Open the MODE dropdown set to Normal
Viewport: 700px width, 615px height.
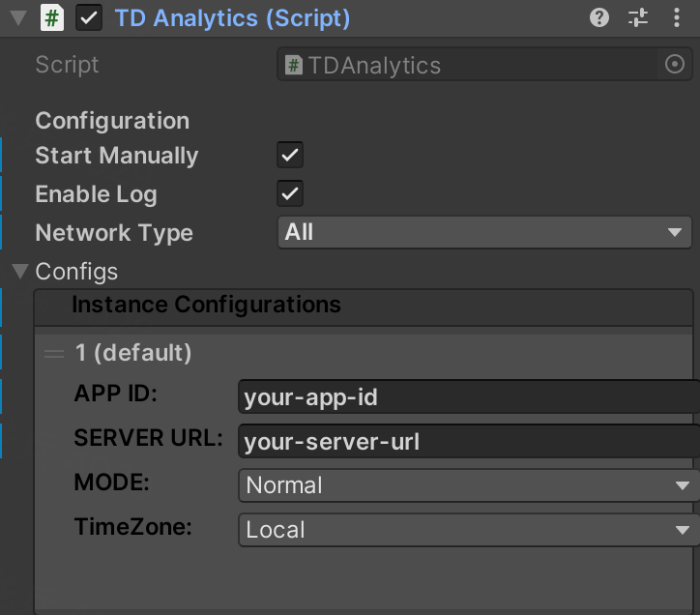pos(467,485)
